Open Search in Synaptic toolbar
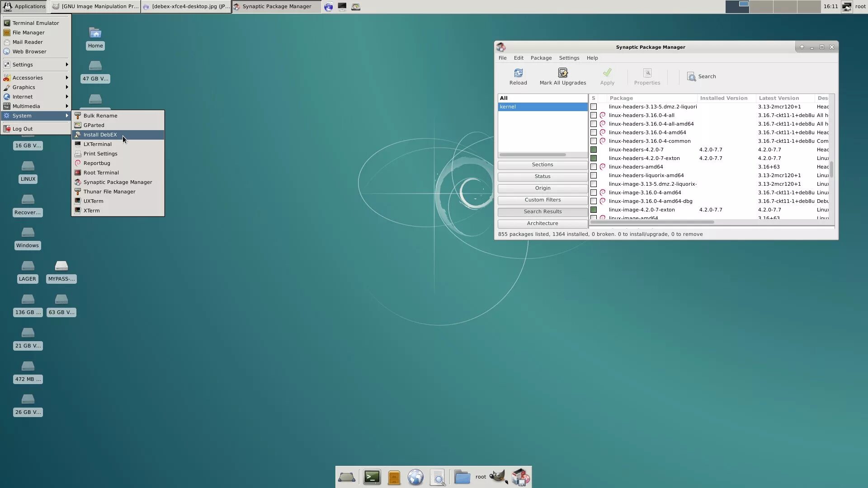This screenshot has width=868, height=488. (701, 76)
